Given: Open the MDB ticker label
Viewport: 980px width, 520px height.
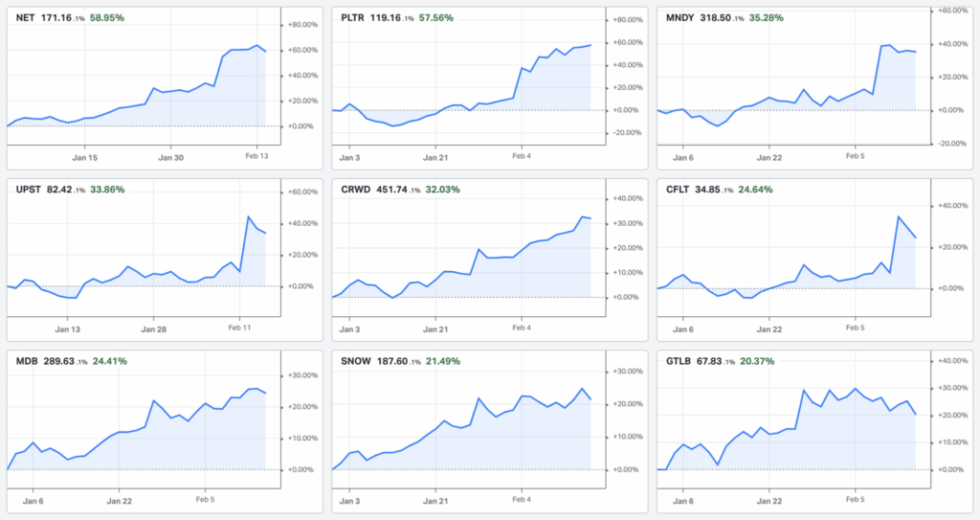Looking at the screenshot, I should click(27, 361).
